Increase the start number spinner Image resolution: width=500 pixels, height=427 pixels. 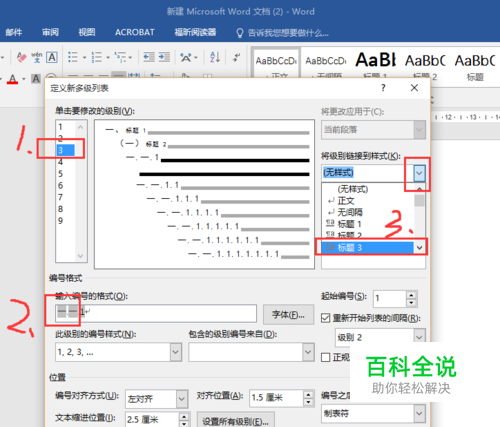coord(411,295)
